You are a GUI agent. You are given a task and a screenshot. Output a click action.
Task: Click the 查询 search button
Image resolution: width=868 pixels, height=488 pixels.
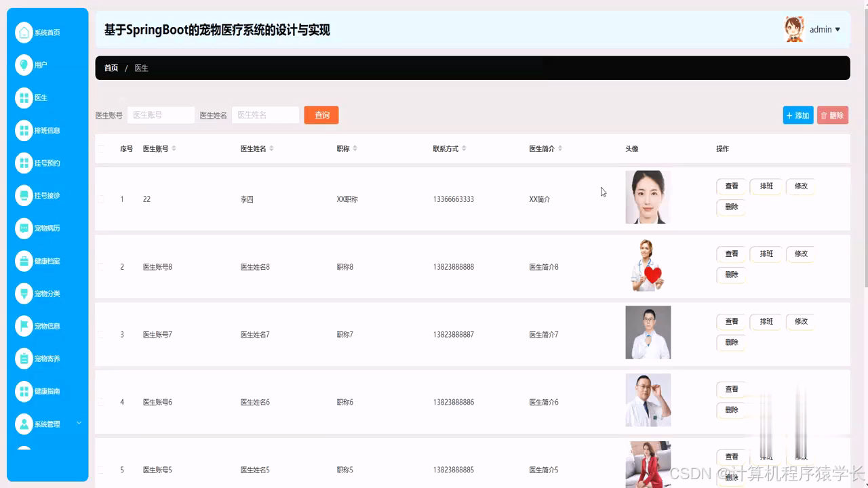click(321, 115)
